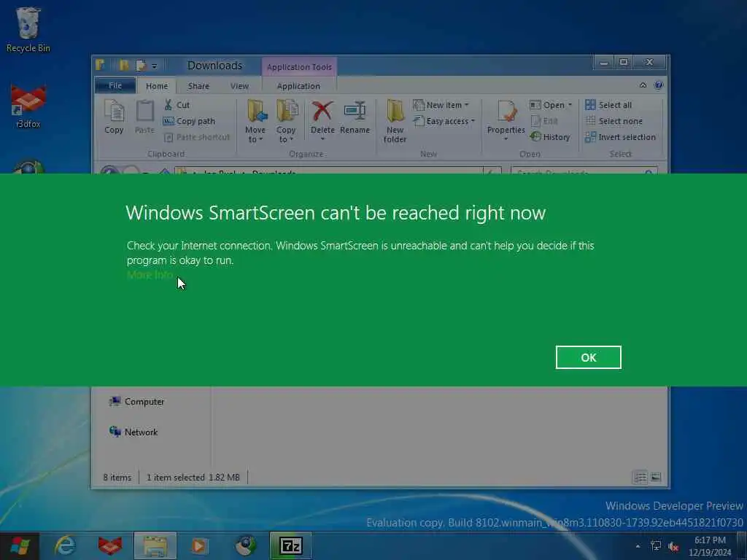
Task: Click the muted volume tray icon
Action: [673, 547]
